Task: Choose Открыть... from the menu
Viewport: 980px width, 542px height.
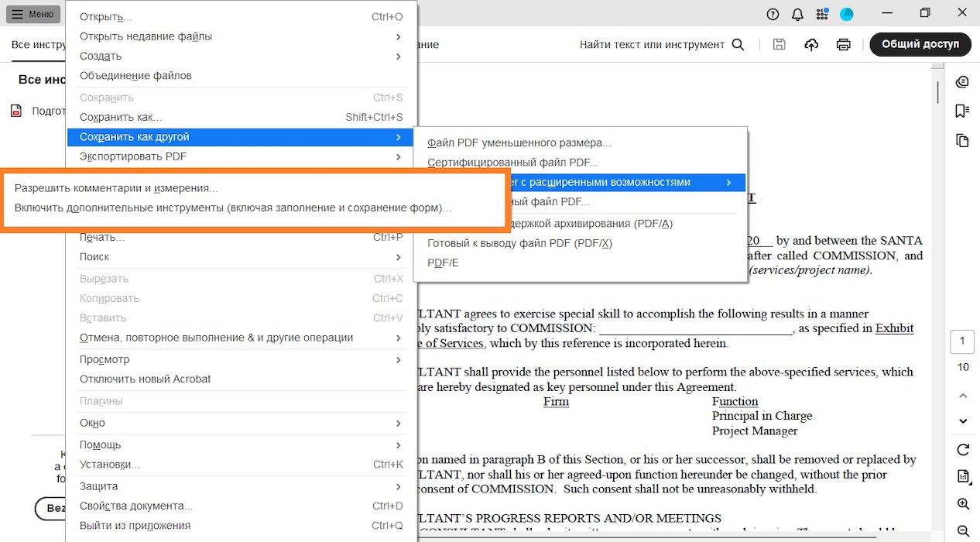Action: click(x=242, y=17)
